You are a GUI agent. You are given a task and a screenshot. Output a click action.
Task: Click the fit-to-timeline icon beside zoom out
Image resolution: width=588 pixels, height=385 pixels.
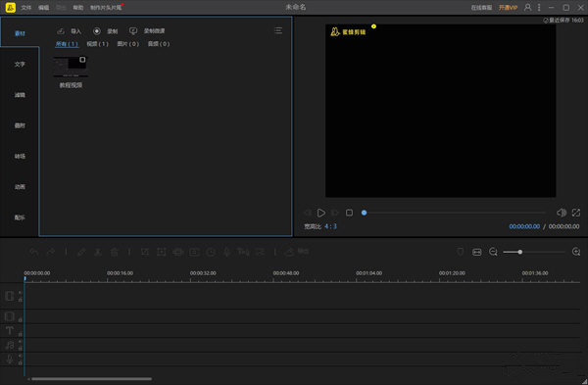coord(477,252)
